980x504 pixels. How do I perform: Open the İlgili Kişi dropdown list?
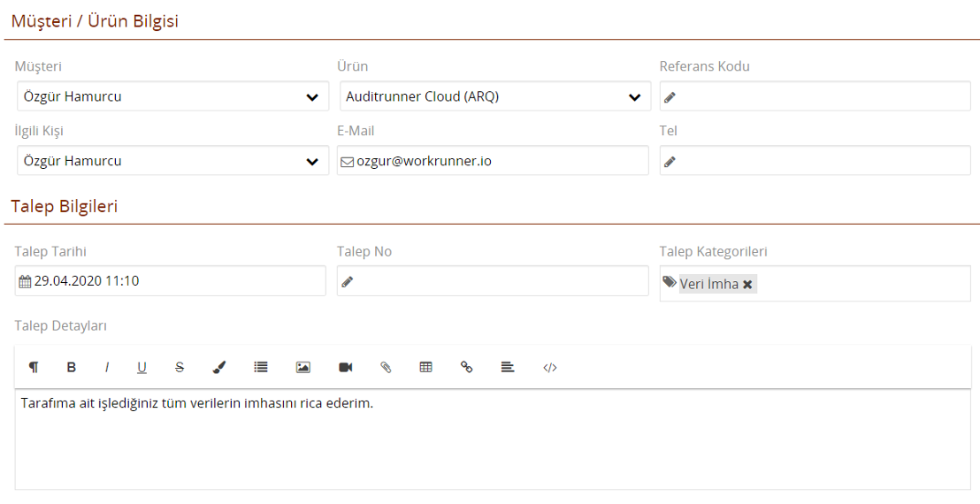tap(173, 161)
